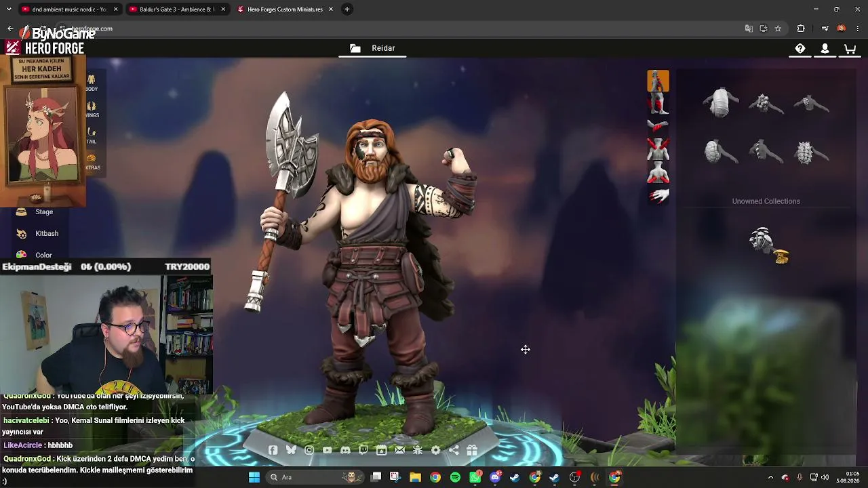Image resolution: width=868 pixels, height=488 pixels.
Task: Select the forearm body-part category
Action: coord(658,126)
